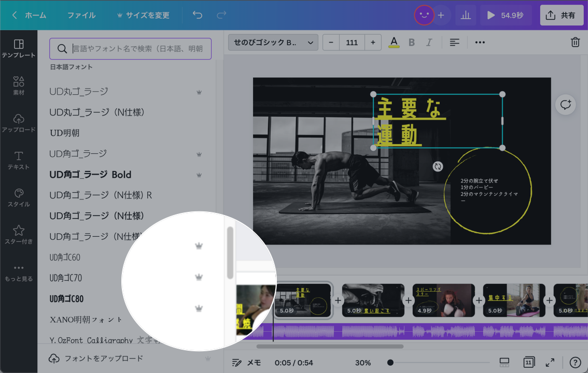Open the メモ notes panel
The width and height of the screenshot is (588, 373).
246,363
